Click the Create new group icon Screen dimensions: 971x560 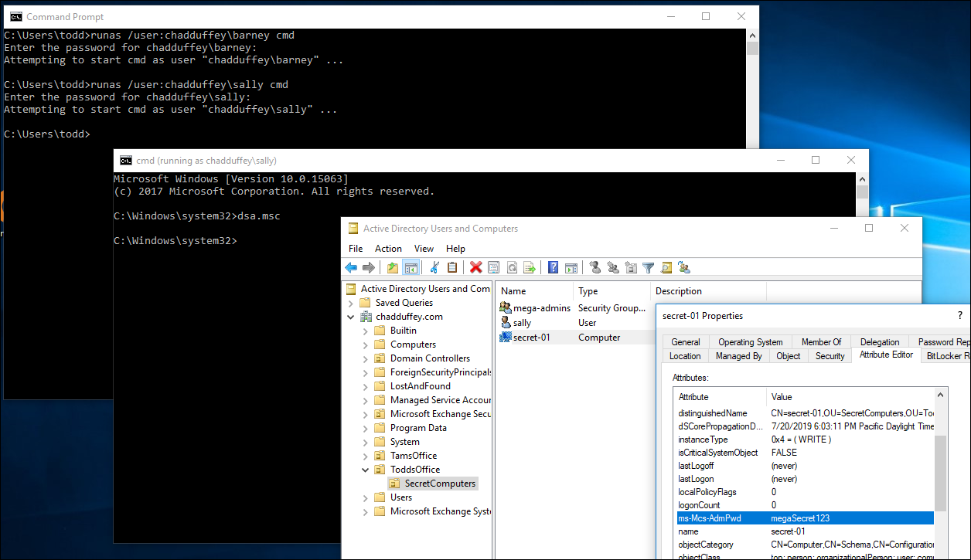coord(612,267)
